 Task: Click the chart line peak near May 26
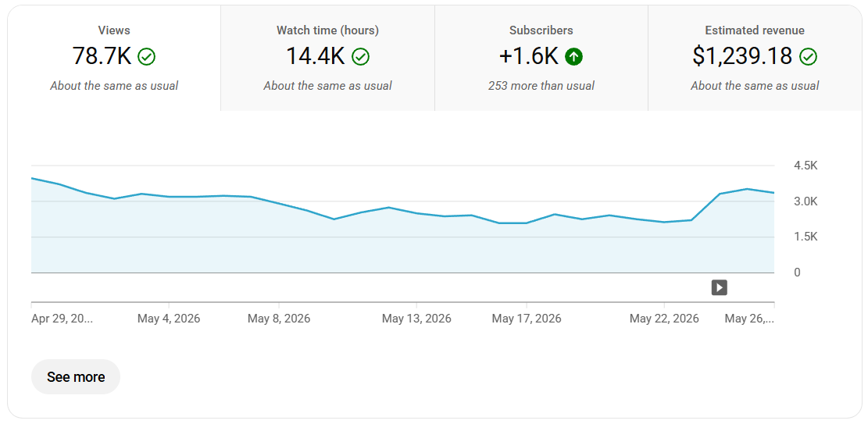click(747, 189)
